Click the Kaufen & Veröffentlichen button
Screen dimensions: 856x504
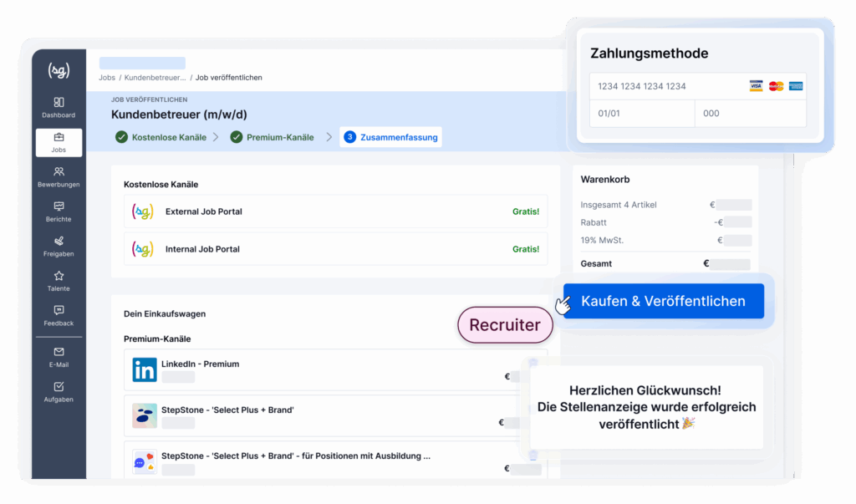[663, 301]
